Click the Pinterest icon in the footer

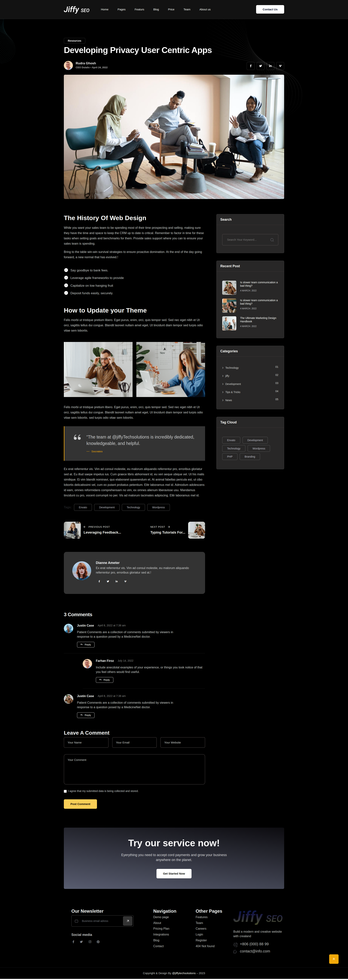pos(98,942)
